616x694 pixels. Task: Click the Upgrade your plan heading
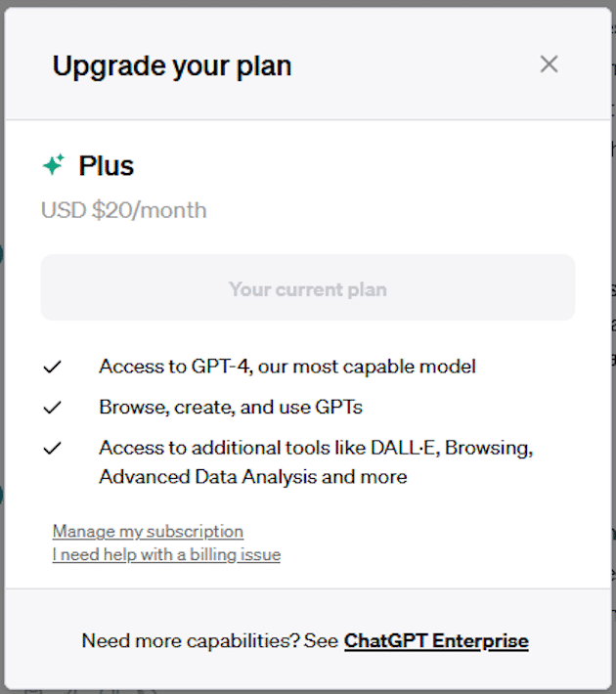tap(172, 65)
